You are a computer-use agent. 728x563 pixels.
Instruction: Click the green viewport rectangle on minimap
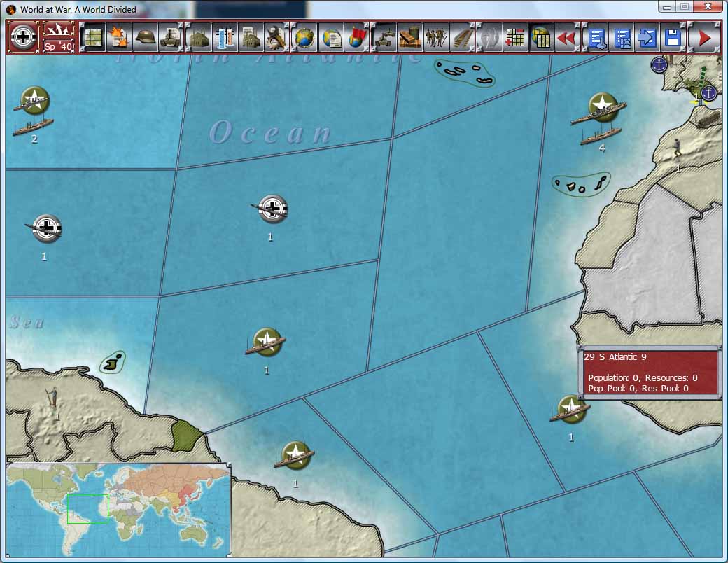[x=87, y=509]
